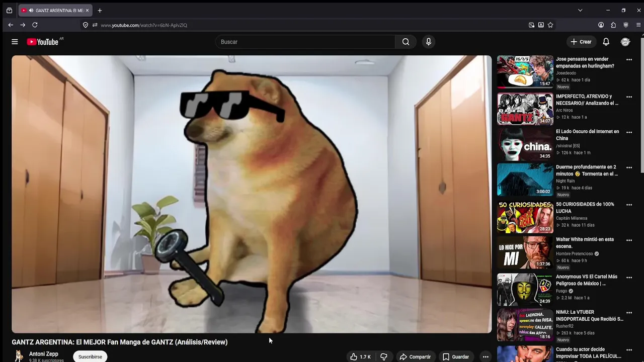Open the NIMU VTuber 18:16 thumbnail
The height and width of the screenshot is (362, 644).
tap(525, 325)
